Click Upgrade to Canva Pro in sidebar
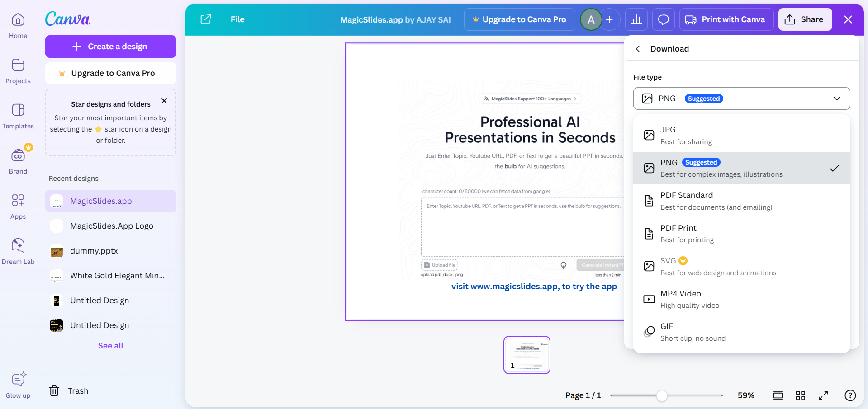Viewport: 868px width, 409px height. pyautogui.click(x=111, y=73)
